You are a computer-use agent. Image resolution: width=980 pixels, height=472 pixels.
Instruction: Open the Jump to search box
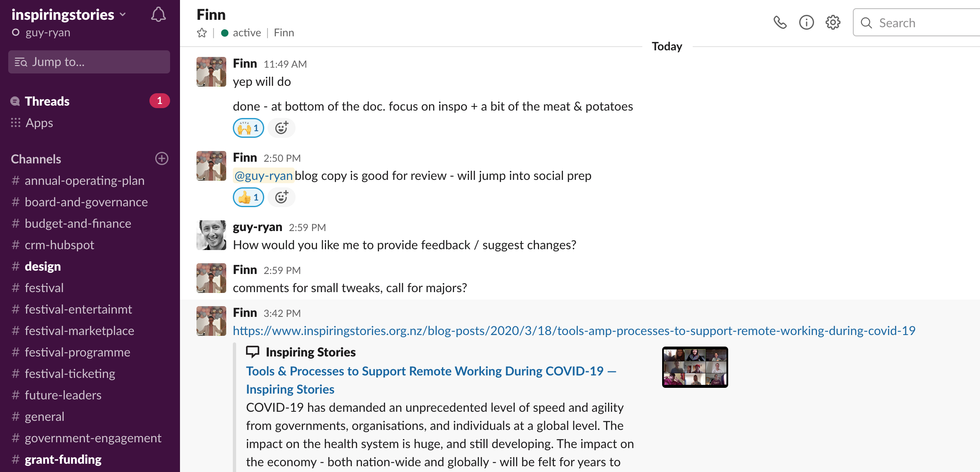[x=89, y=62]
